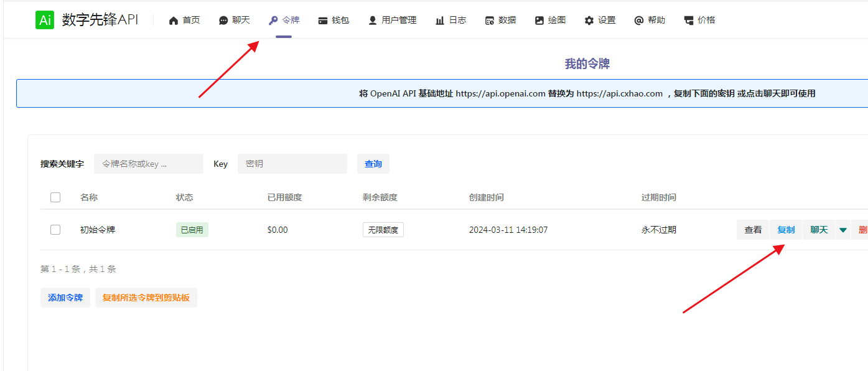Expand the green dropdown arrow beside 聊天
Screen dimensions: 868x371
[x=843, y=230]
